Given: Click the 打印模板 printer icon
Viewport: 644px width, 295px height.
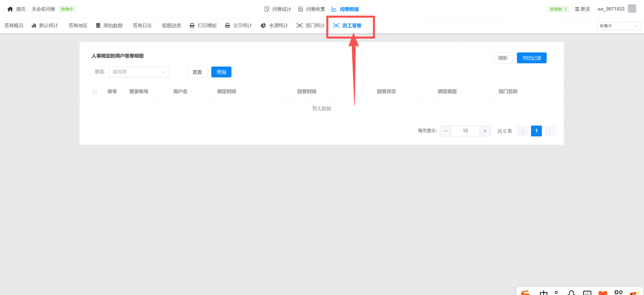Looking at the screenshot, I should pos(192,25).
